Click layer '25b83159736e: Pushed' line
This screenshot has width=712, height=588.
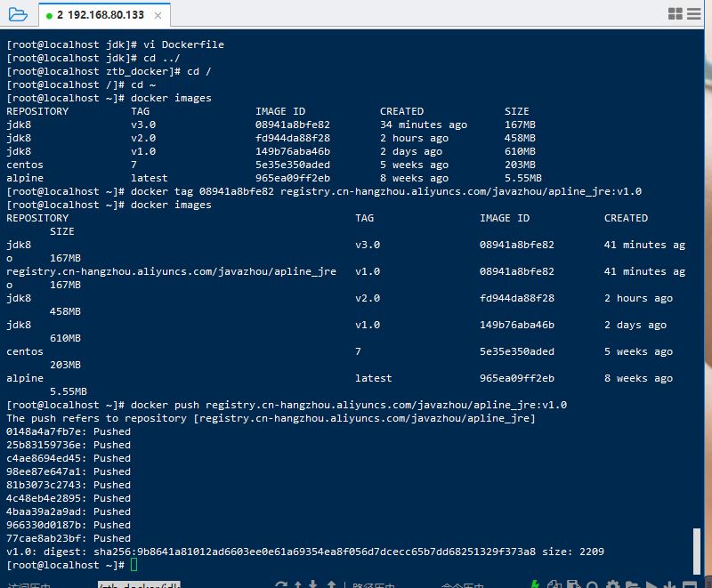[69, 445]
